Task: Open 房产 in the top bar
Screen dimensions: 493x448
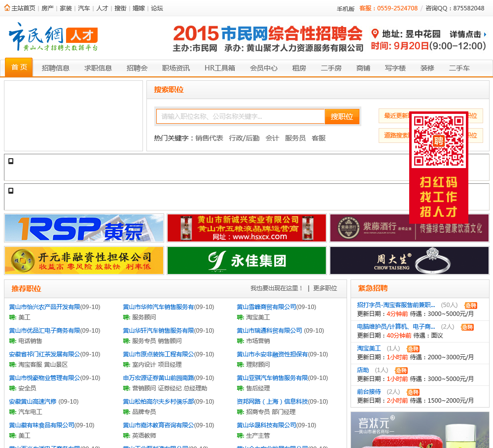Action: point(47,8)
